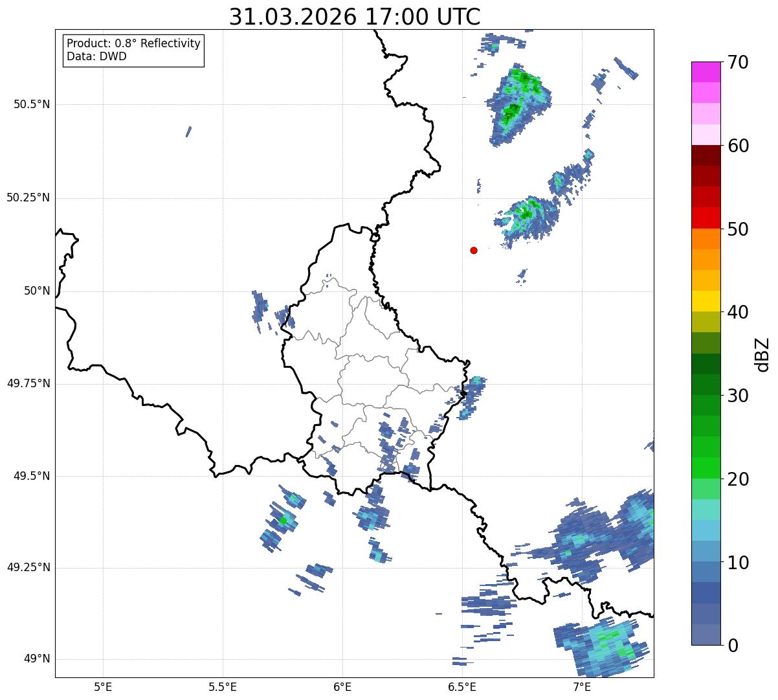Click the latitude label 50°N
778x700 pixels.
click(x=37, y=291)
